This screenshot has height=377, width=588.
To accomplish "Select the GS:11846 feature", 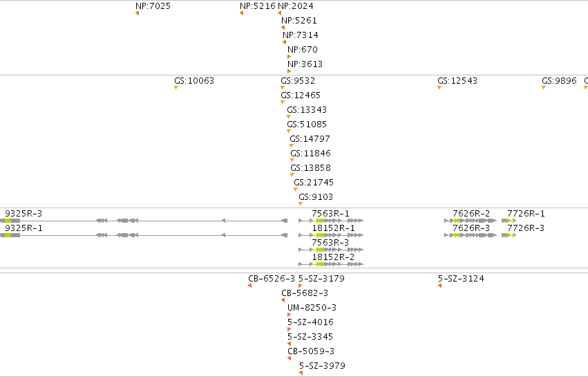I will coord(310,154).
